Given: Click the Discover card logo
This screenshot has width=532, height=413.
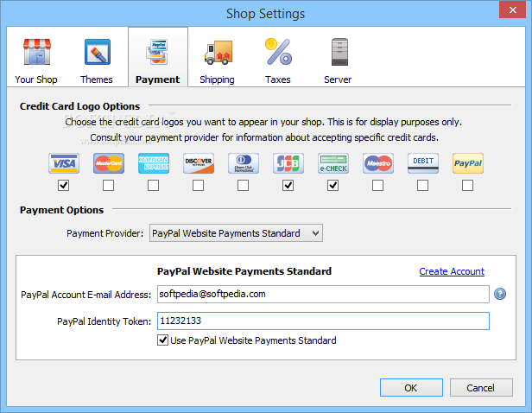Looking at the screenshot, I should pyautogui.click(x=199, y=163).
